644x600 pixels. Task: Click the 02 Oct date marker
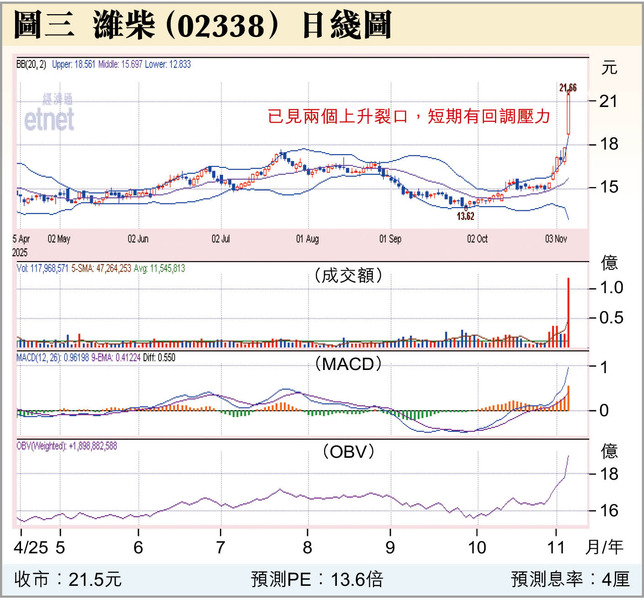click(x=477, y=240)
